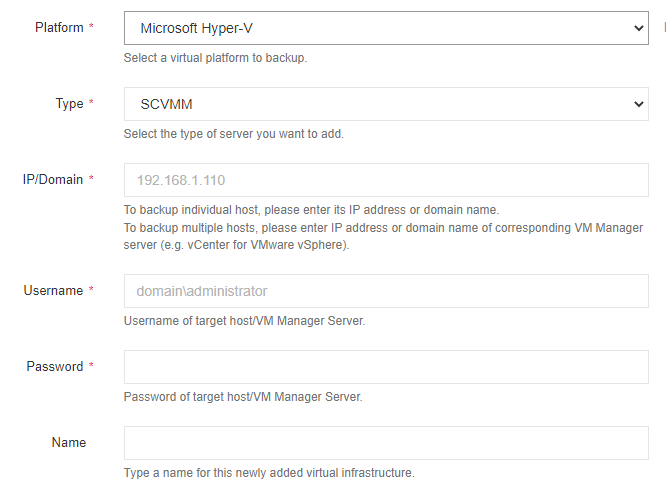
Task: Focus the Password input field
Action: coord(385,367)
